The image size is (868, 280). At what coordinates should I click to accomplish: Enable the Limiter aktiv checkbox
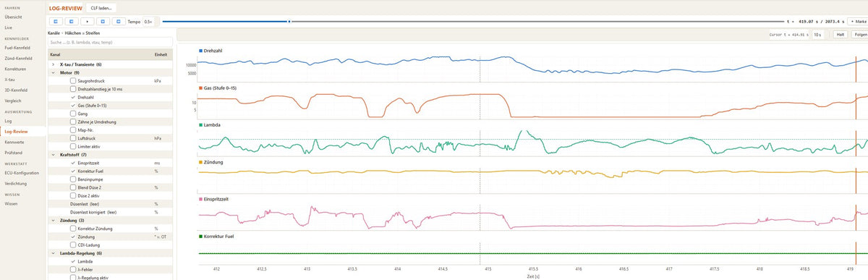(x=73, y=146)
